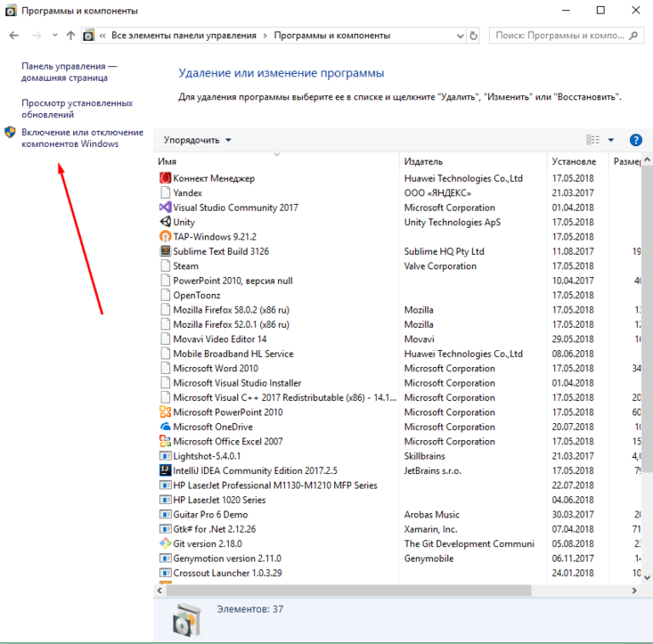Select Mobile Broadband HL Service

[x=233, y=353]
